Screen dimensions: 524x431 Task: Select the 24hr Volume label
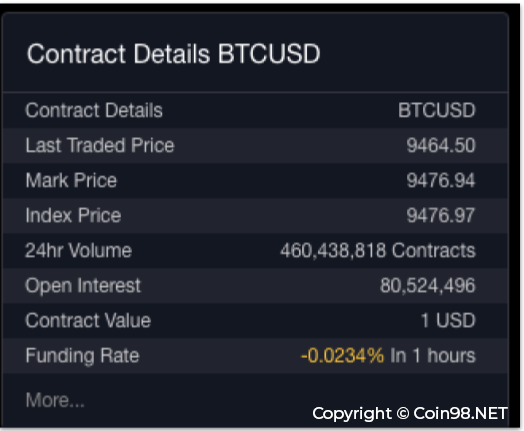[79, 250]
